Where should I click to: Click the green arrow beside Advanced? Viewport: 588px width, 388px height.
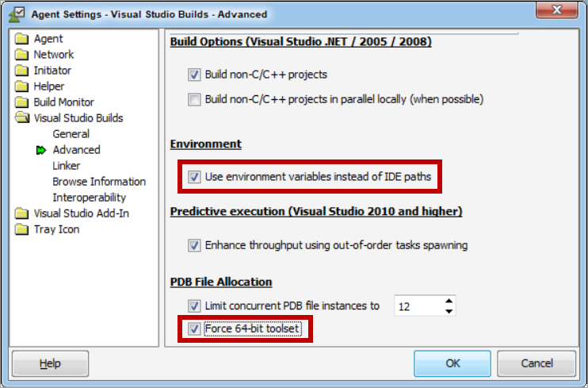coord(41,150)
